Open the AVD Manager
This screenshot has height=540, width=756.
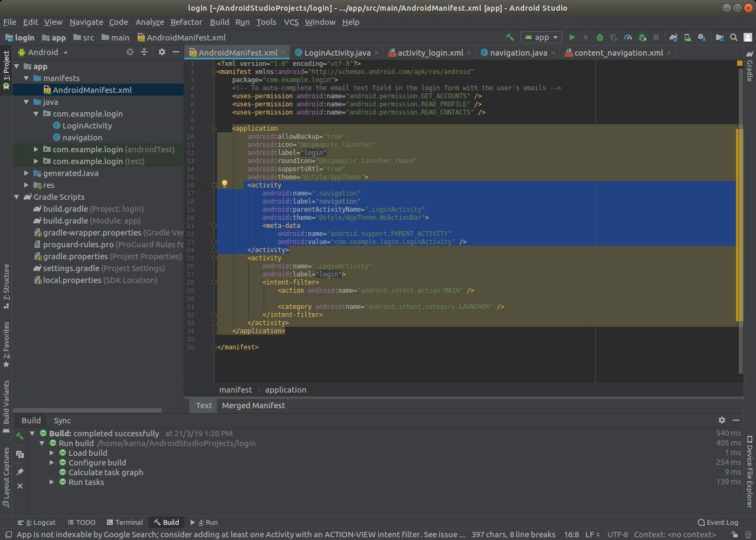click(687, 37)
